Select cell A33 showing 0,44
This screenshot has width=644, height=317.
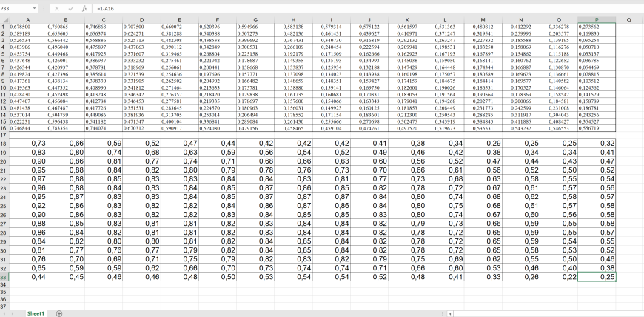click(28, 277)
